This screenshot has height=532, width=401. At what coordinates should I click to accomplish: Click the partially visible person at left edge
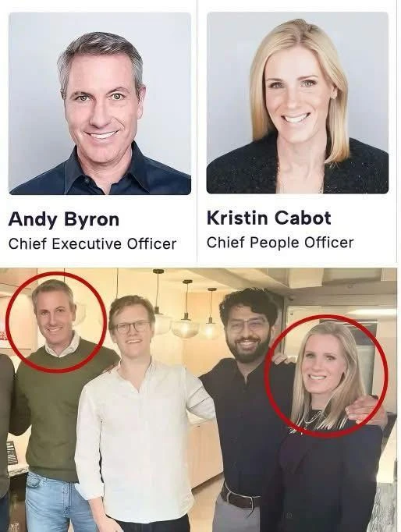(x=6, y=441)
